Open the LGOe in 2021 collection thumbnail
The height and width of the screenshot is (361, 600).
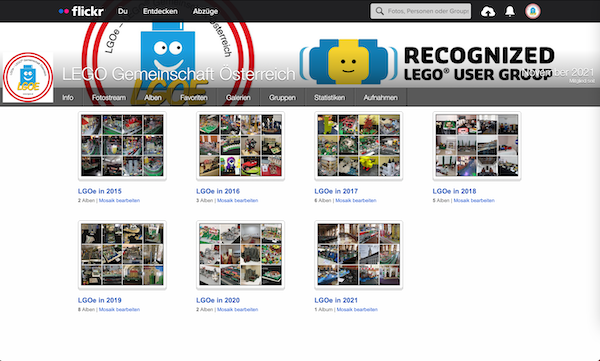coord(359,255)
